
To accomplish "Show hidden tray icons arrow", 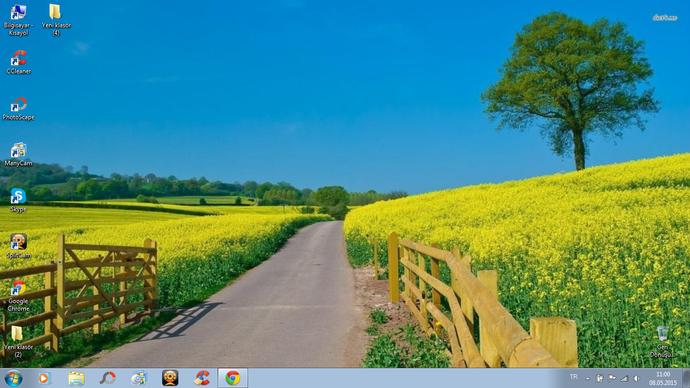I will (588, 378).
